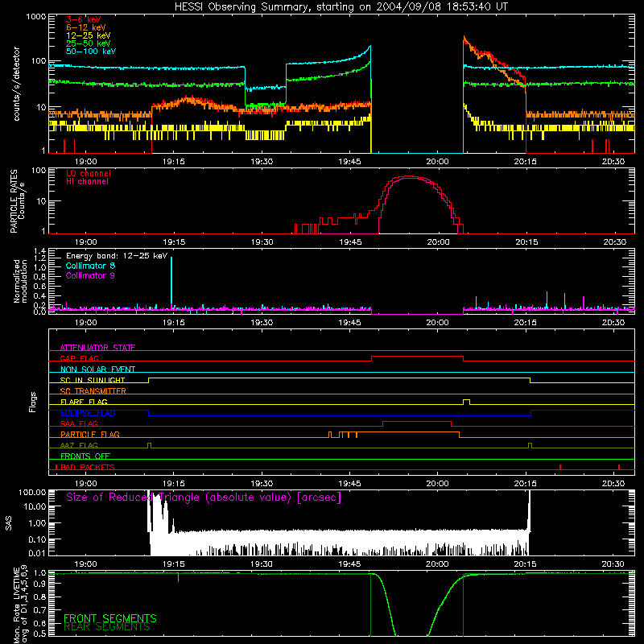
Task: Select the red 3-6 keV legend label
Action: point(84,19)
